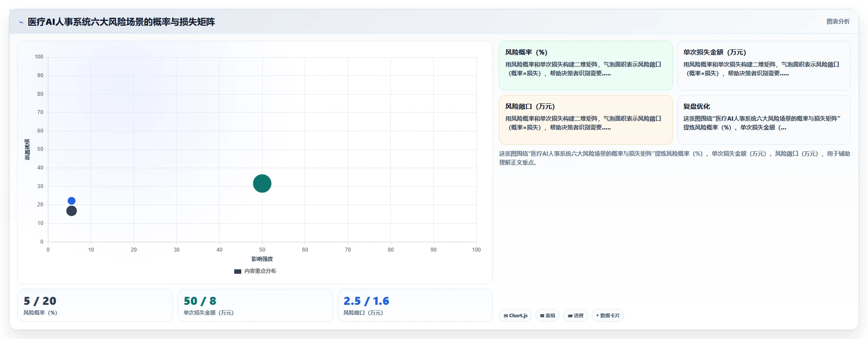Select the 进度 tag chip
This screenshot has height=339, width=868.
[576, 315]
